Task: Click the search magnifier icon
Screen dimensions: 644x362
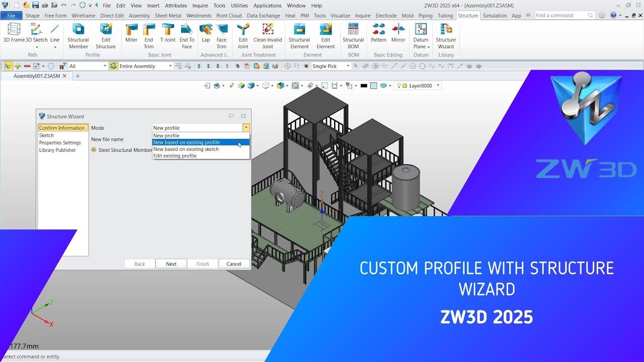Action: click(x=591, y=15)
